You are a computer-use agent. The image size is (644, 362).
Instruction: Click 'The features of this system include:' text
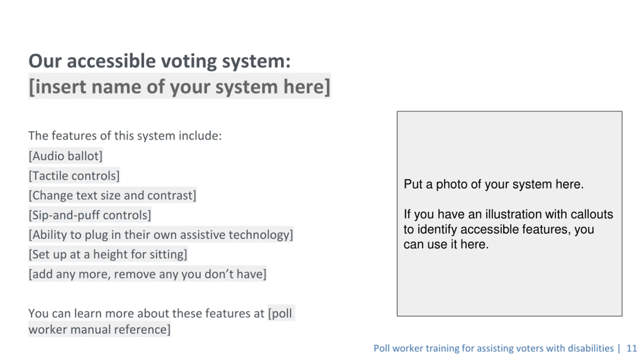pos(125,136)
